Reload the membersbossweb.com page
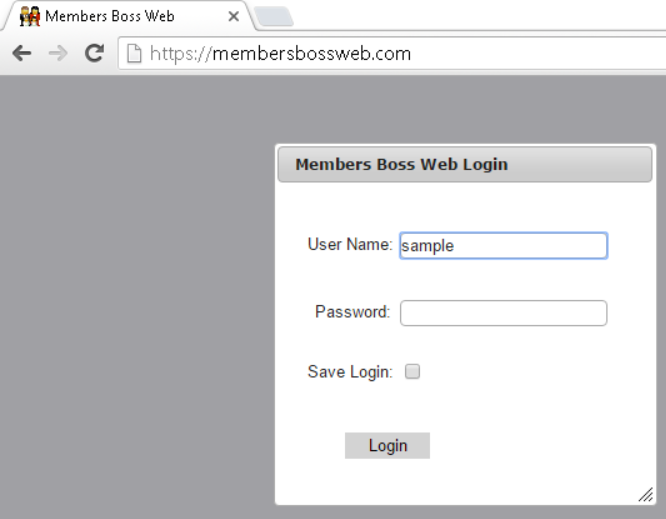 click(94, 53)
